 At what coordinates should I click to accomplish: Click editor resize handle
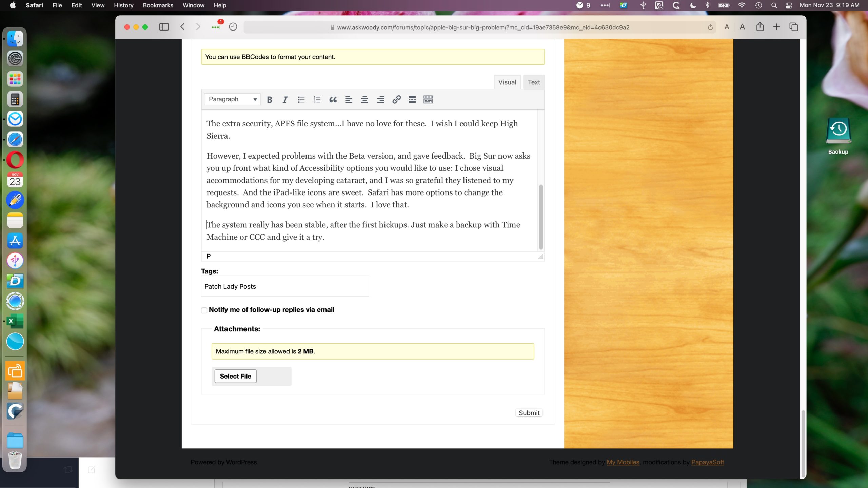click(x=540, y=257)
